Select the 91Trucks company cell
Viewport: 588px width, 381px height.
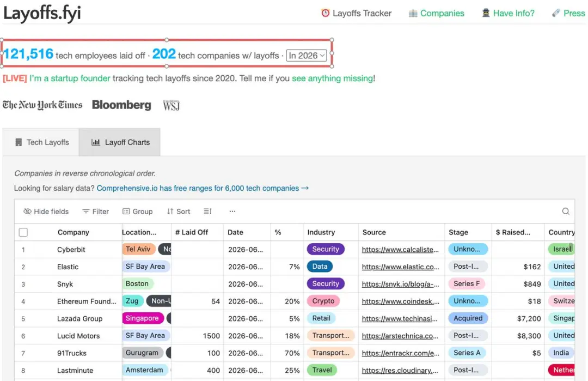pos(72,353)
